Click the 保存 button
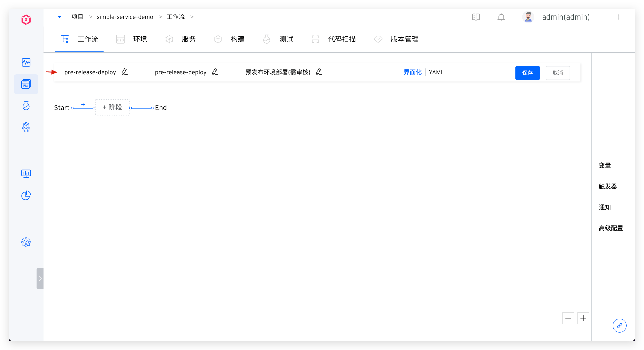Viewport: 644px width, 350px height. [x=527, y=73]
